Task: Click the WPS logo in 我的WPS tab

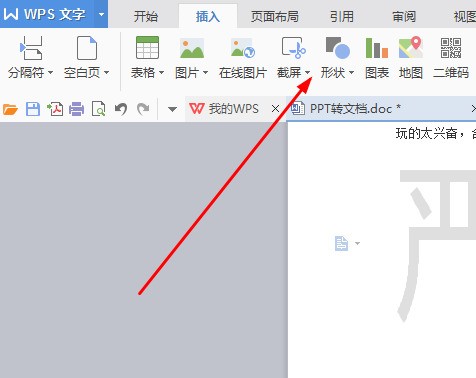Action: pos(197,108)
